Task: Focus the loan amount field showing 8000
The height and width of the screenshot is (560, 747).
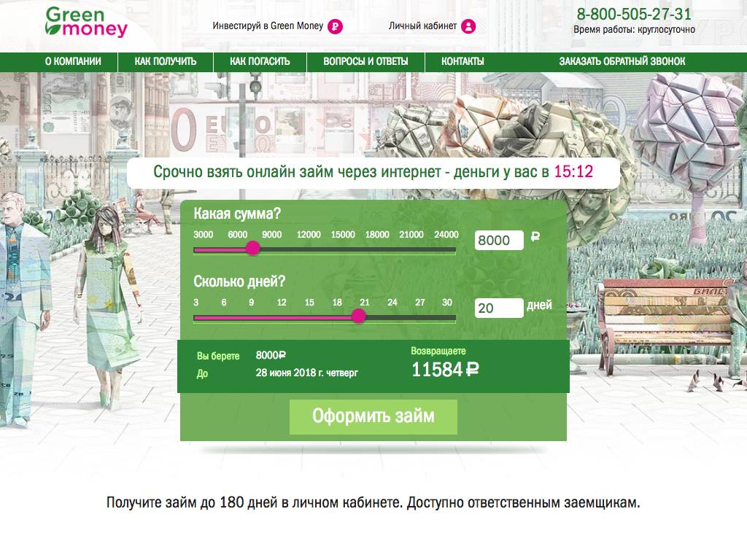Action: coord(499,240)
